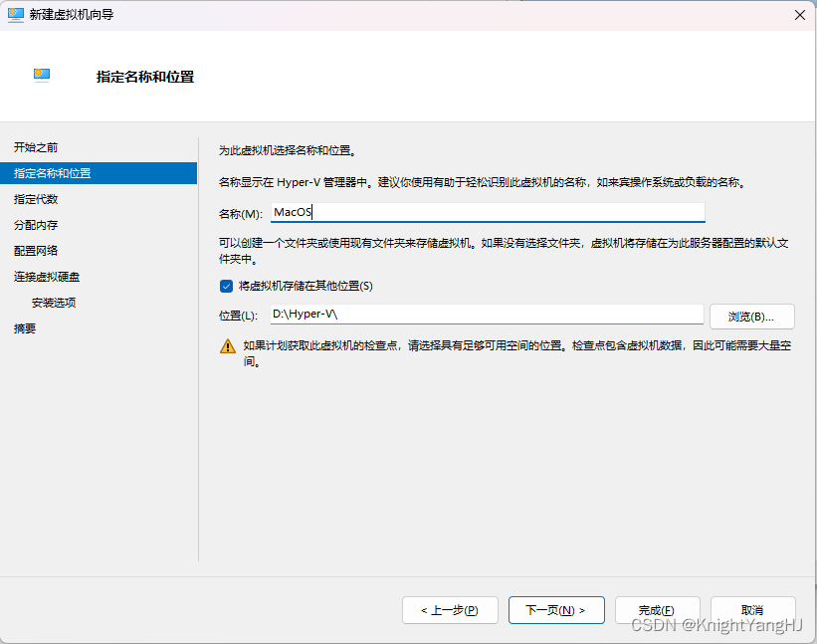Screen dimensions: 817x644
Task: Click the 取消 button
Action: click(x=753, y=610)
